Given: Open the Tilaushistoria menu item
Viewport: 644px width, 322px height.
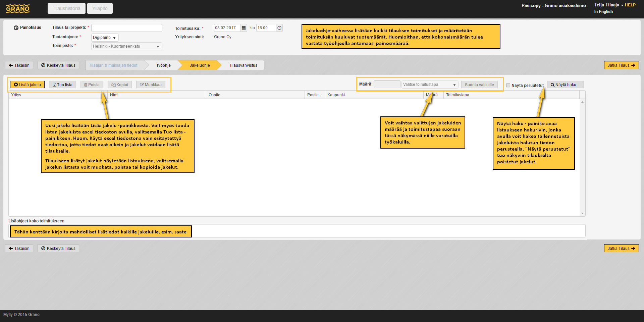Looking at the screenshot, I should point(66,8).
